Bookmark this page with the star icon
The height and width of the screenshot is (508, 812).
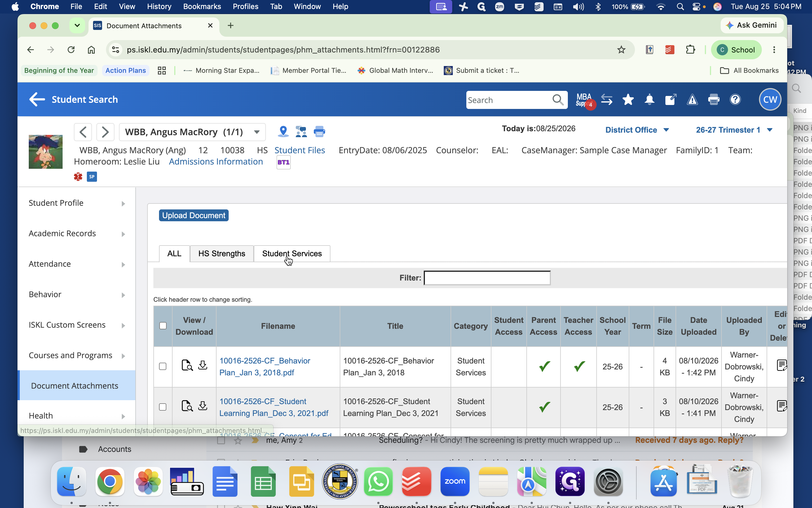621,50
